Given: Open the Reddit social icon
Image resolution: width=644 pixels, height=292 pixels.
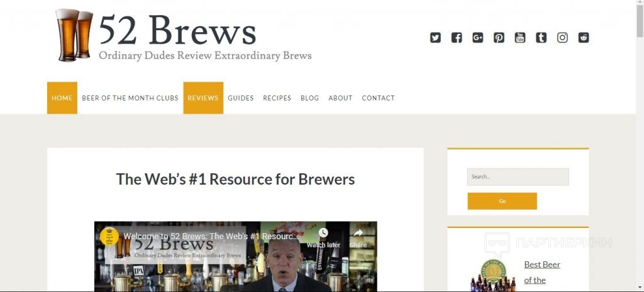Looking at the screenshot, I should click(584, 38).
